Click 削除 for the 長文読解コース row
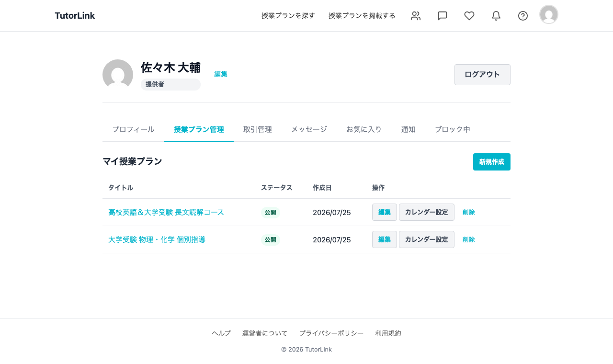The height and width of the screenshot is (364, 613). [469, 212]
